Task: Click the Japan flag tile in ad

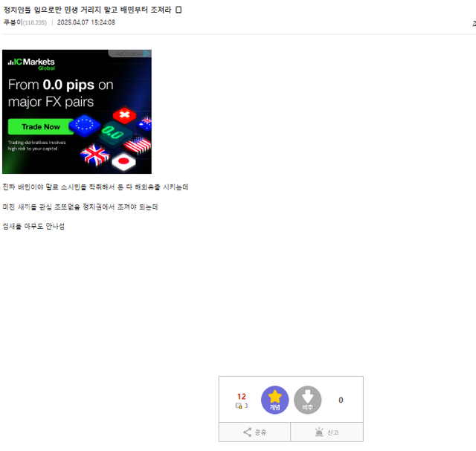Action: tap(123, 161)
